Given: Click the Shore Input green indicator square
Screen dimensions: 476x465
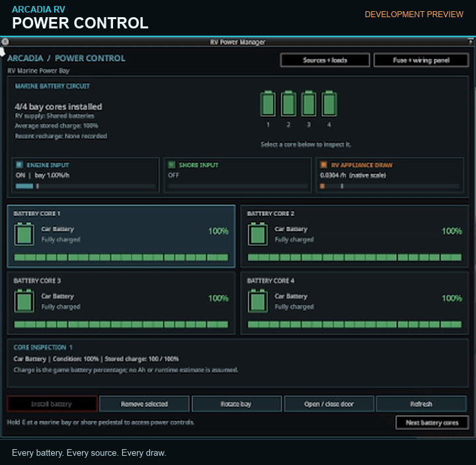Looking at the screenshot, I should tap(171, 164).
